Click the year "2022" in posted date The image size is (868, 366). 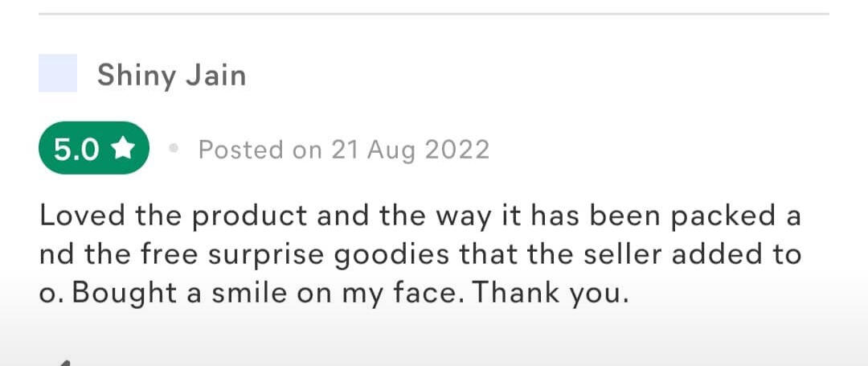[457, 150]
